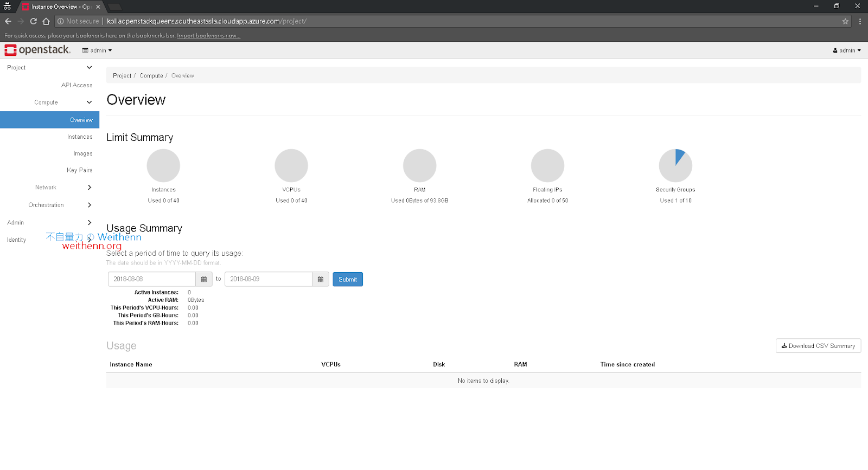Open start date calendar picker icon
This screenshot has width=868, height=470.
204,279
